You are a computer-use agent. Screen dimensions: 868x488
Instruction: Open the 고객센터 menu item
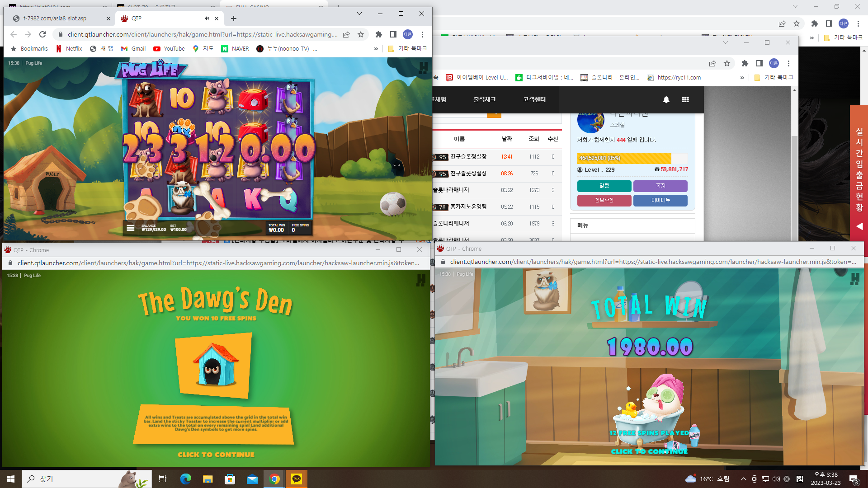tap(534, 99)
